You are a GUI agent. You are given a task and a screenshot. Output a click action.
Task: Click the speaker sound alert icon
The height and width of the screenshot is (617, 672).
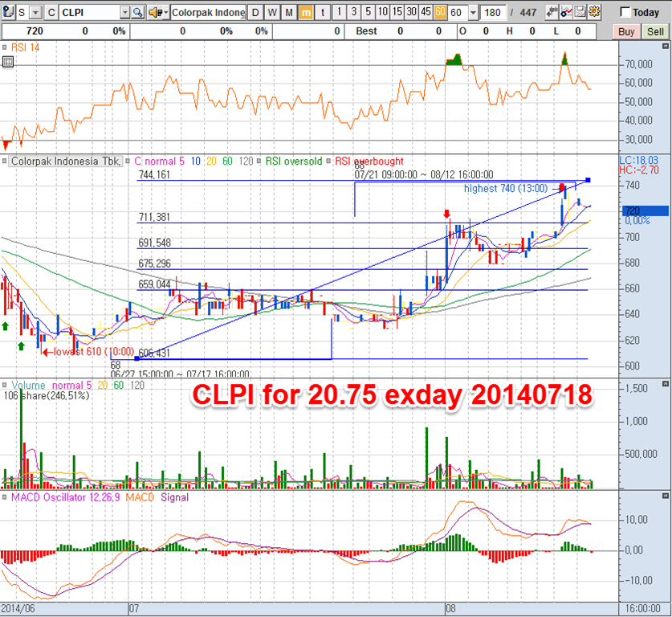tap(155, 12)
